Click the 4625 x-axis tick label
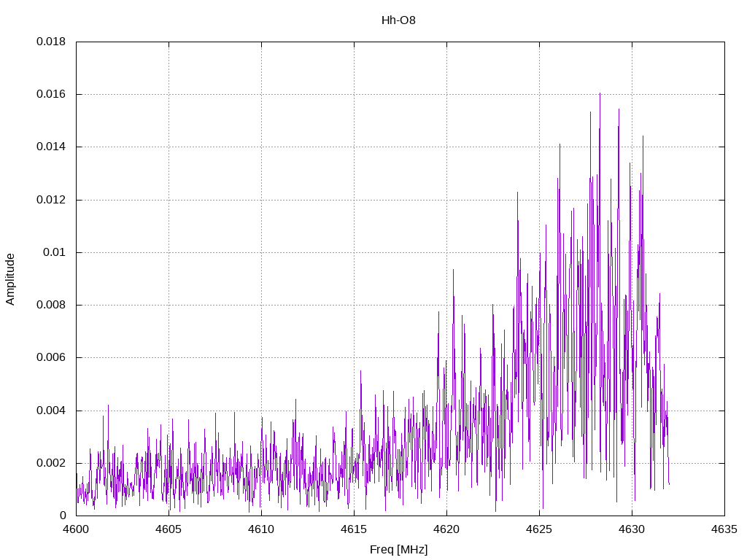This screenshot has width=747, height=560. pyautogui.click(x=539, y=529)
